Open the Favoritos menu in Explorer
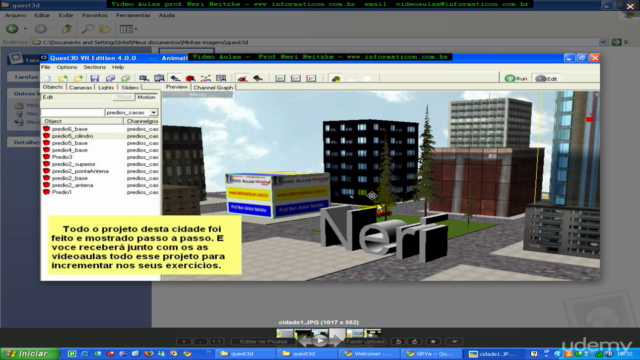The height and width of the screenshot is (360, 640). pyautogui.click(x=95, y=15)
